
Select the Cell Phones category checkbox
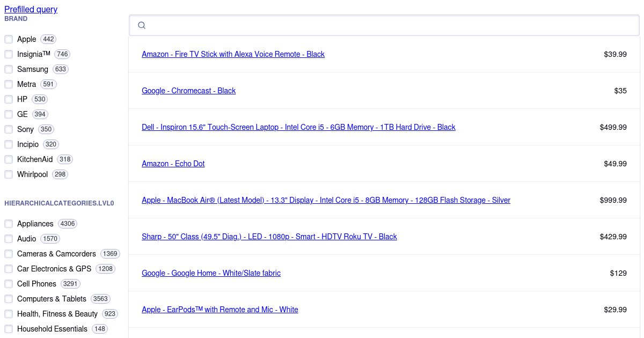(9, 284)
